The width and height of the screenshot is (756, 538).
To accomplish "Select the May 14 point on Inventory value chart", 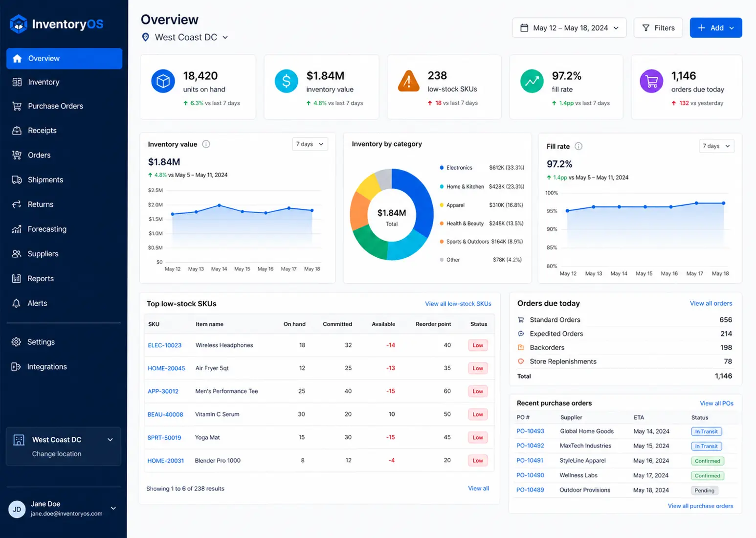I will click(219, 205).
